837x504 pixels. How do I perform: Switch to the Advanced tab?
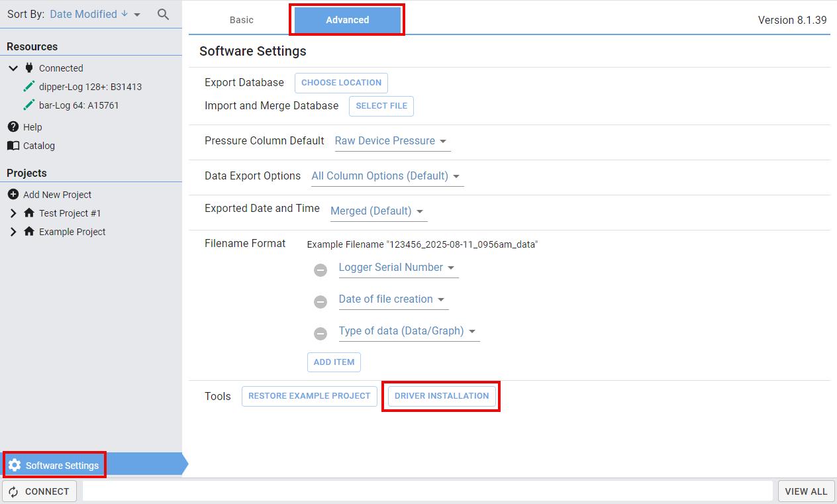point(347,20)
